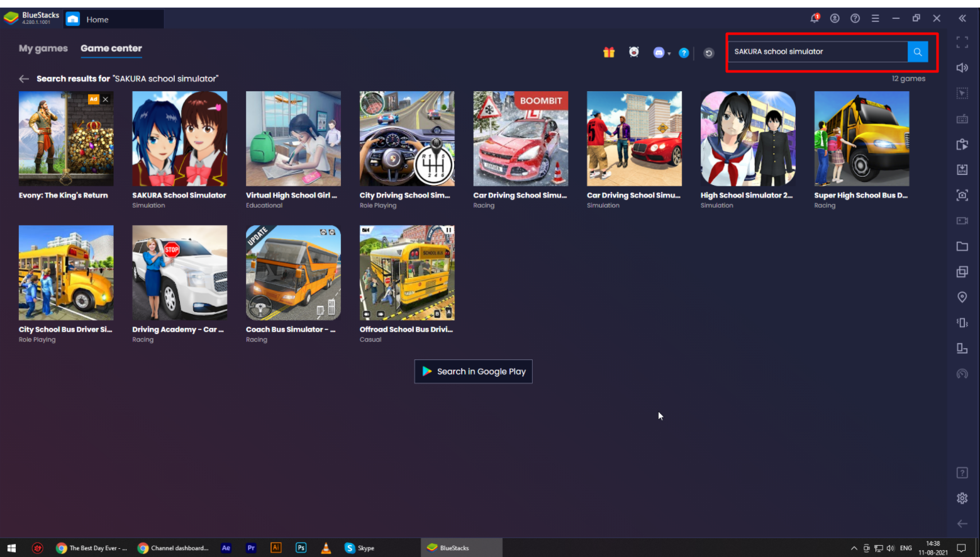Click the refresh circular arrow icon
The height and width of the screenshot is (557, 980).
709,53
